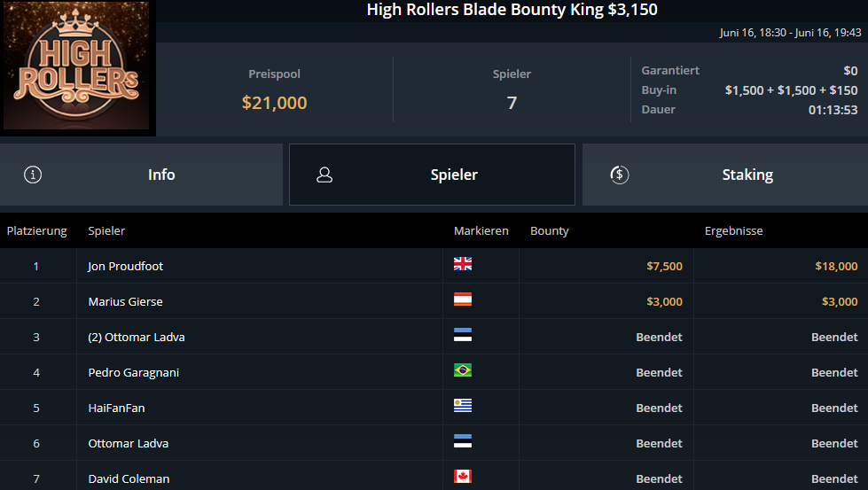This screenshot has height=490, width=868.
Task: Click the Uruguay flag next to HaiFanFan
Action: (x=463, y=406)
